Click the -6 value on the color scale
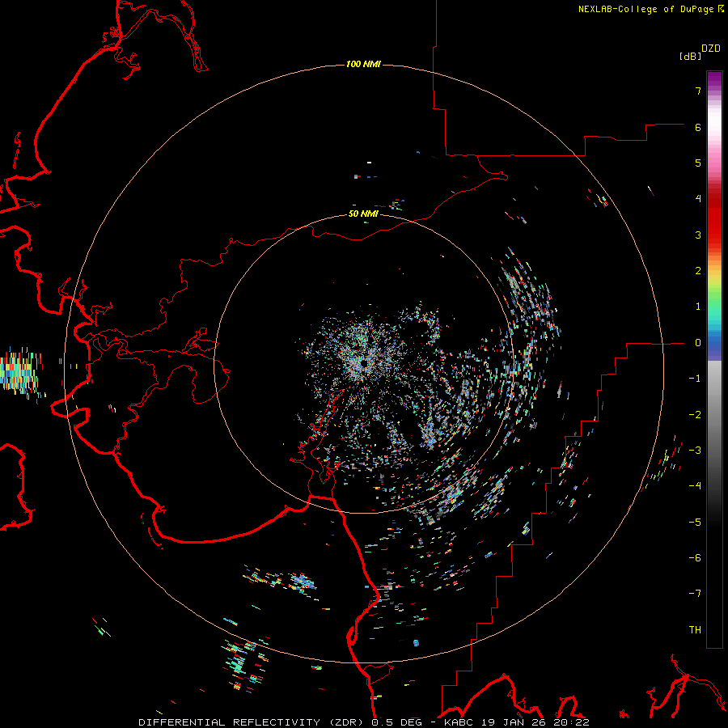This screenshot has height=728, width=728. pos(695,558)
